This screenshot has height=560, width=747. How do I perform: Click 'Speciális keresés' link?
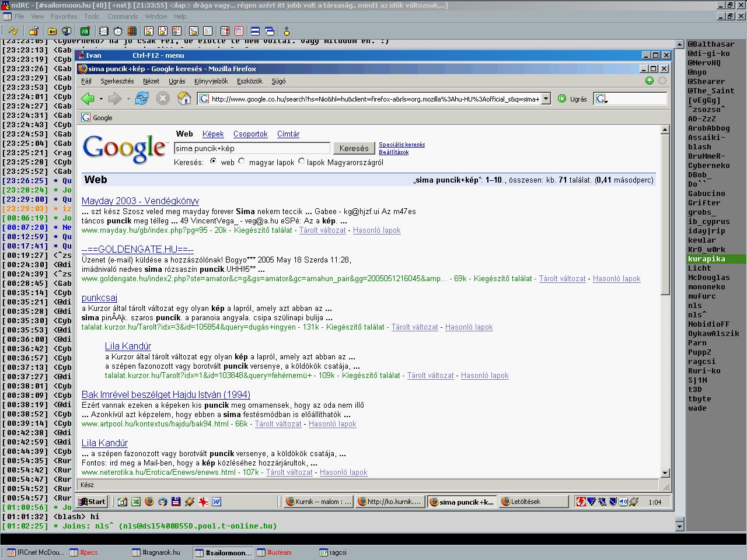[402, 144]
